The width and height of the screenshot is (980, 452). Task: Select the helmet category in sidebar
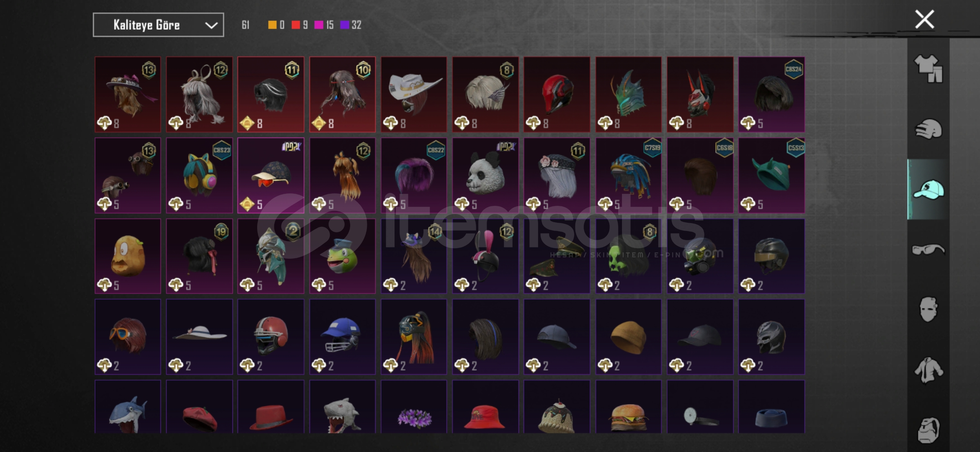928,129
